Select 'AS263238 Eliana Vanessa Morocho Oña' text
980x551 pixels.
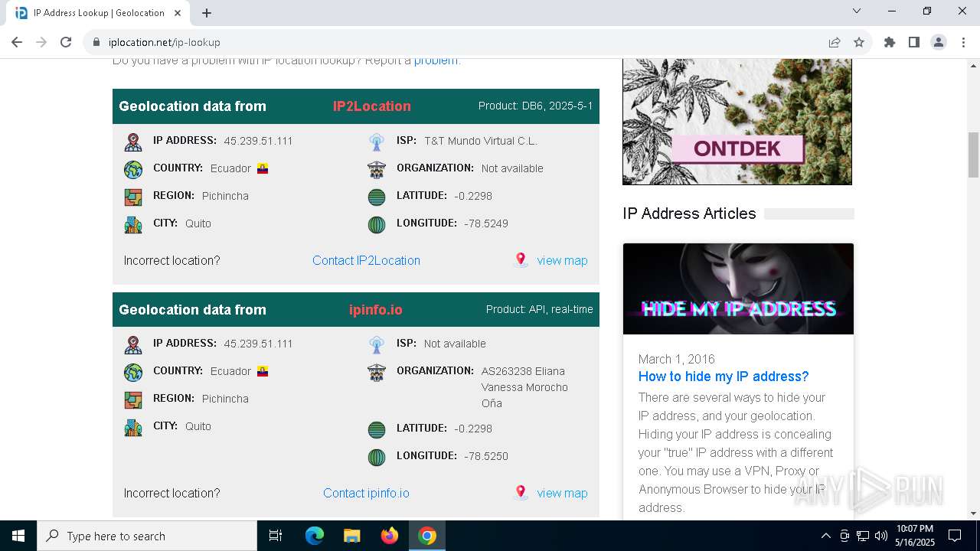click(x=525, y=387)
